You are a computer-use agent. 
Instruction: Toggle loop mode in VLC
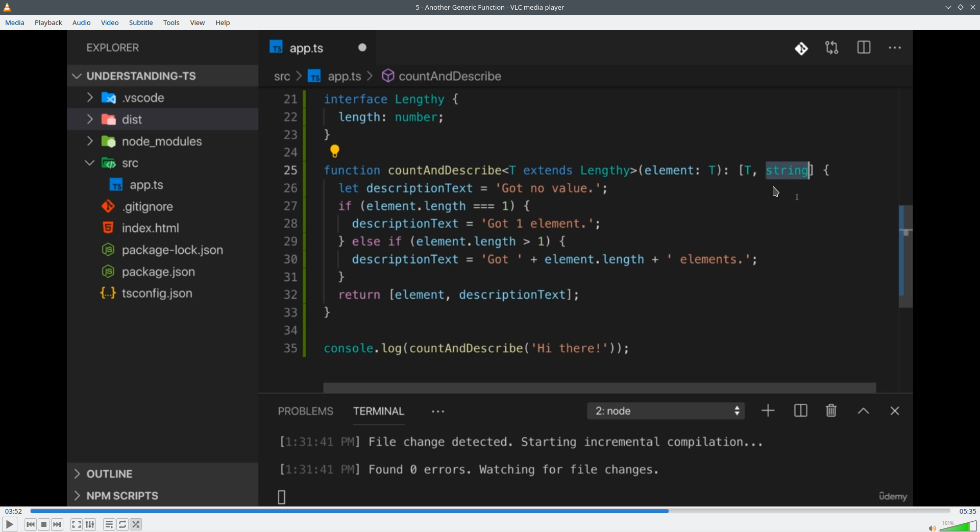click(x=122, y=524)
